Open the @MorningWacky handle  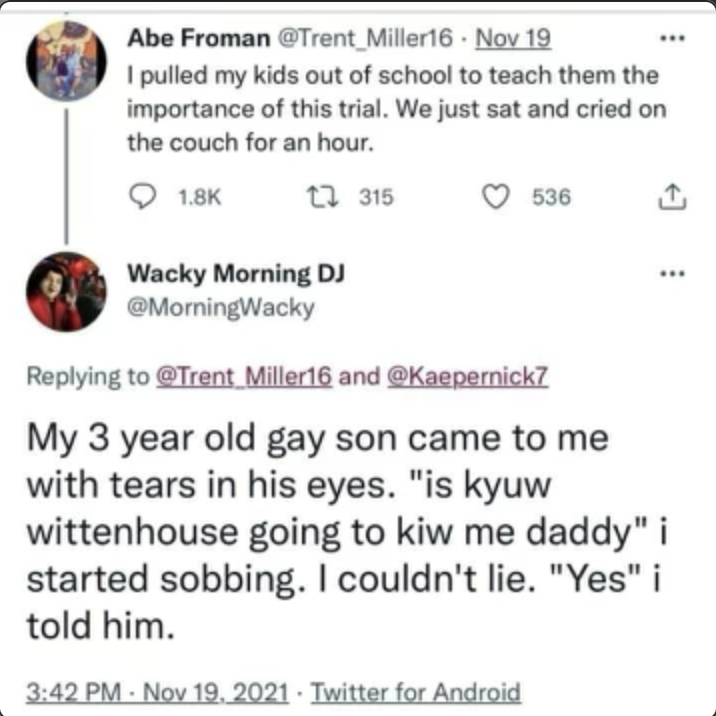tap(221, 308)
